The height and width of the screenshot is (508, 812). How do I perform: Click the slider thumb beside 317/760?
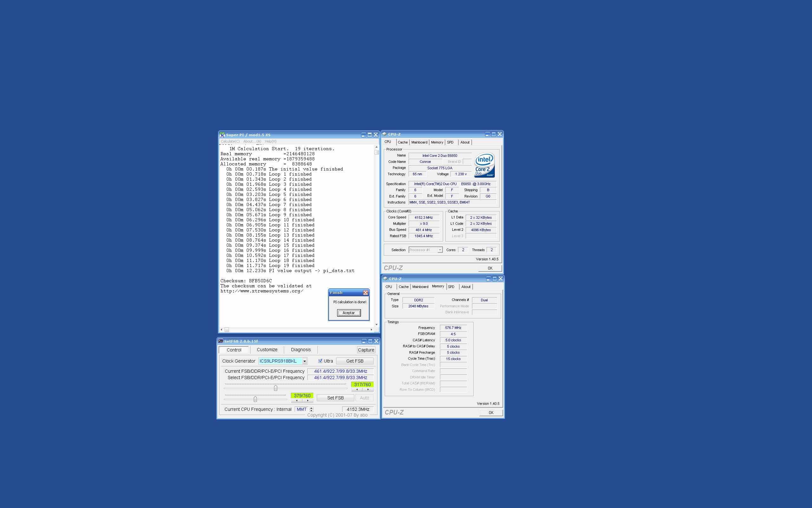pyautogui.click(x=275, y=388)
